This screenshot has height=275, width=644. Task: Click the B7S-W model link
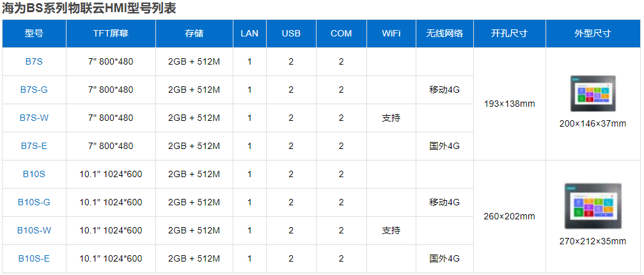(x=34, y=118)
